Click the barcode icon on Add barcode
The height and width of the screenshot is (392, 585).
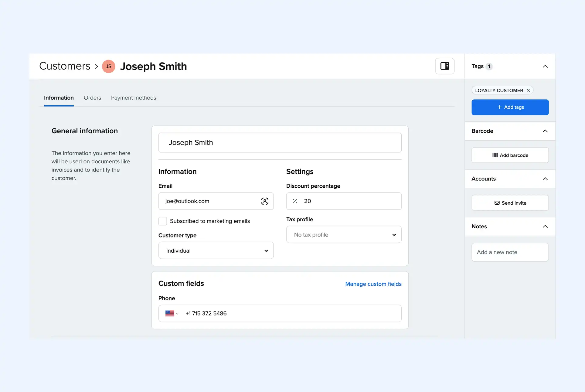click(495, 155)
